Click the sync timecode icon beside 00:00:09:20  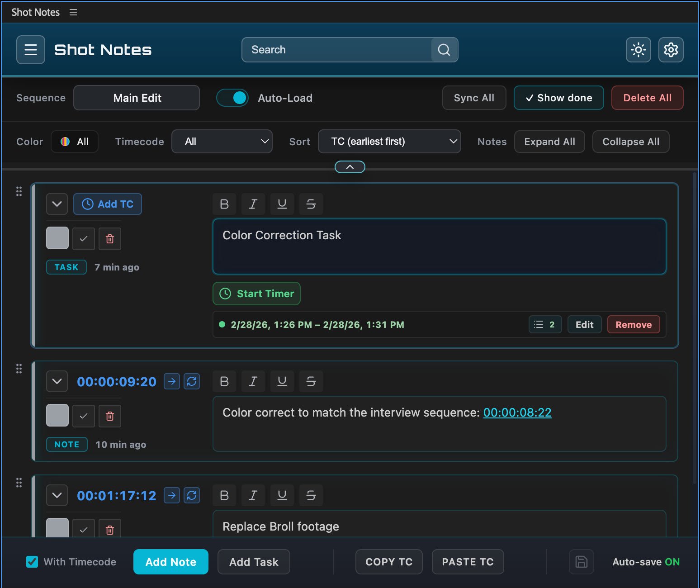coord(192,381)
